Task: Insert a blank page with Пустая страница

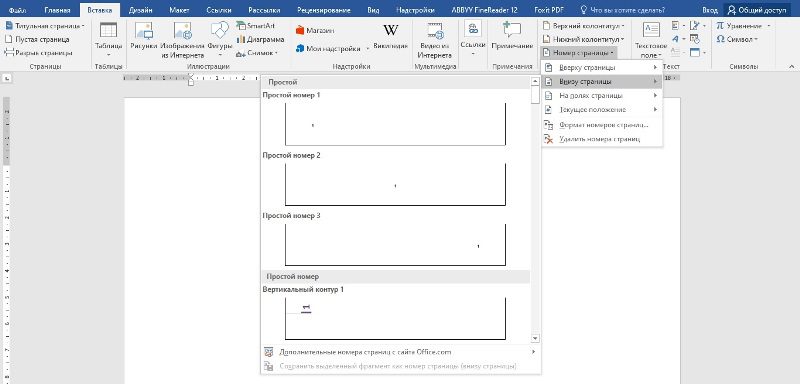Action: (37, 39)
